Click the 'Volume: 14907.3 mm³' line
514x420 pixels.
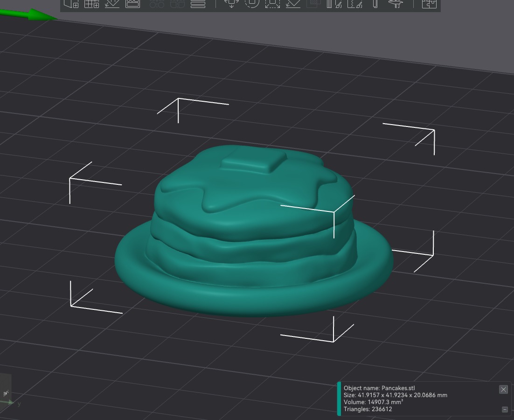coord(373,402)
